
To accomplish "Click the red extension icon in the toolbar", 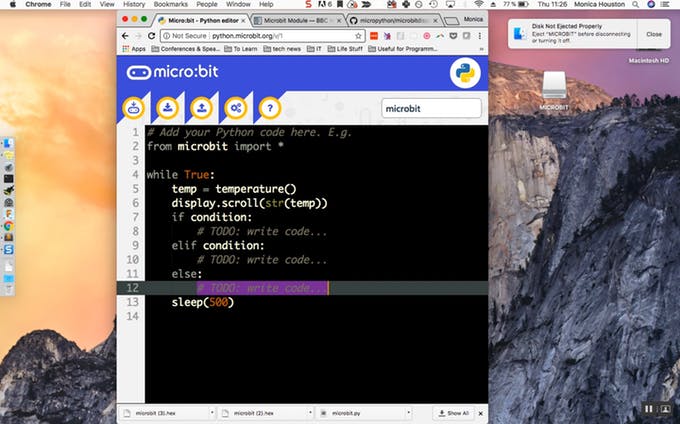I will [x=373, y=36].
